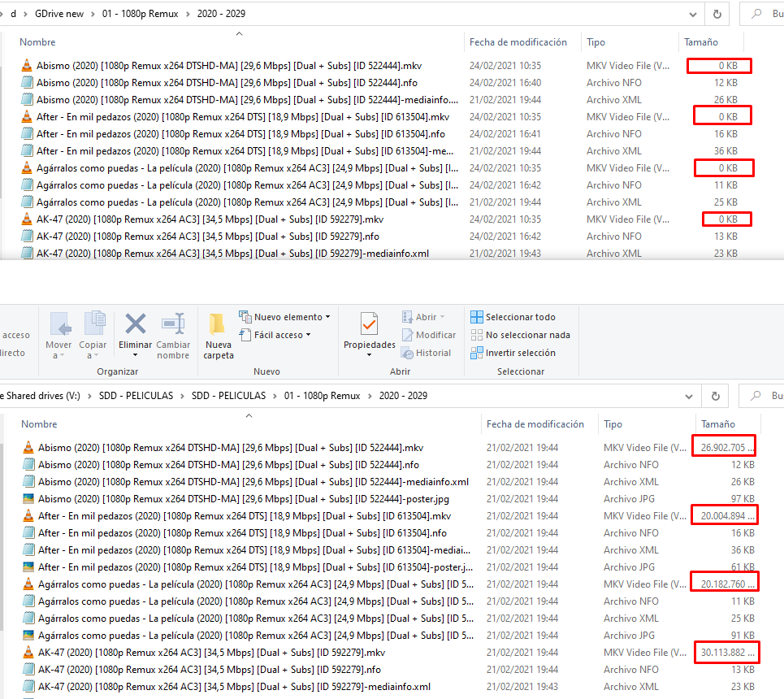
Task: Sort lower window by Nombre column
Action: (x=39, y=423)
